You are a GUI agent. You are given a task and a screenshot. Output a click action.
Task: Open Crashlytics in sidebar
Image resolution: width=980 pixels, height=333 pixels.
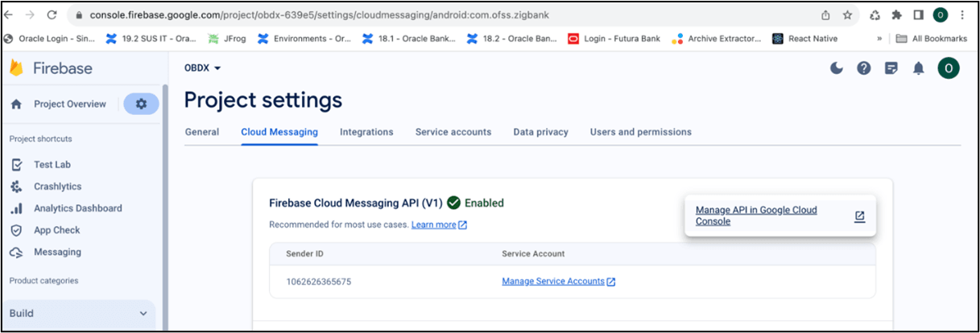[57, 186]
